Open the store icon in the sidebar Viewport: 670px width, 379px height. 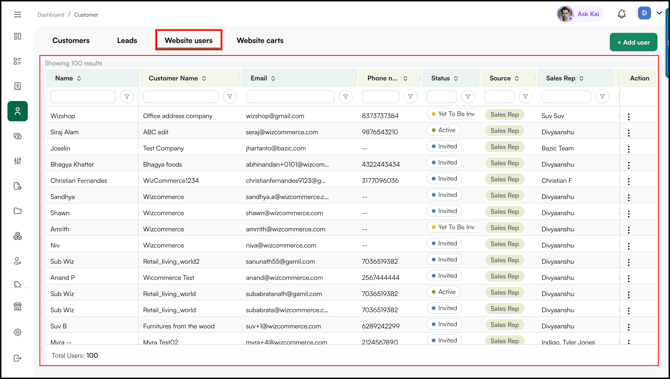point(18,307)
